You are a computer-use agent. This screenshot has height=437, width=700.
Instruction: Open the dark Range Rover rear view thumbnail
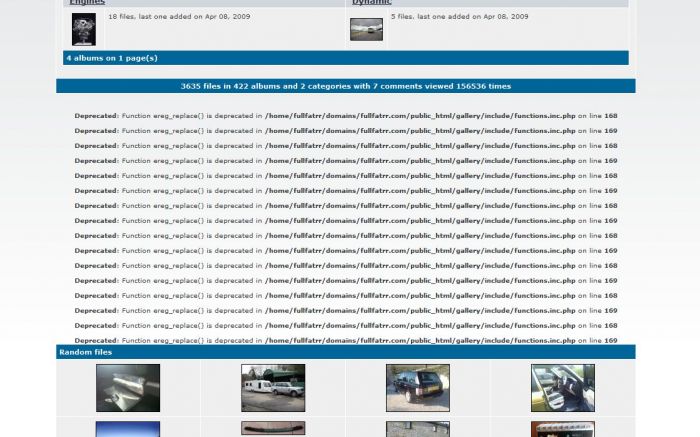pyautogui.click(x=418, y=388)
